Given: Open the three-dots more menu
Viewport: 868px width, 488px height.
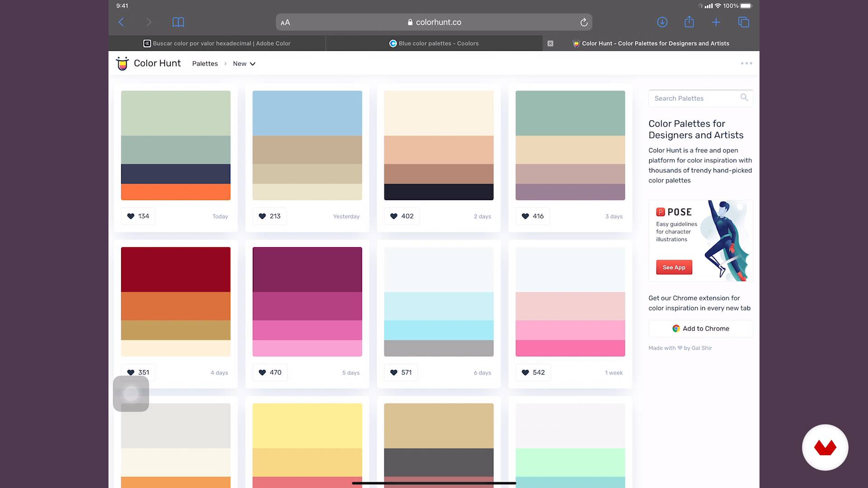Looking at the screenshot, I should (746, 63).
